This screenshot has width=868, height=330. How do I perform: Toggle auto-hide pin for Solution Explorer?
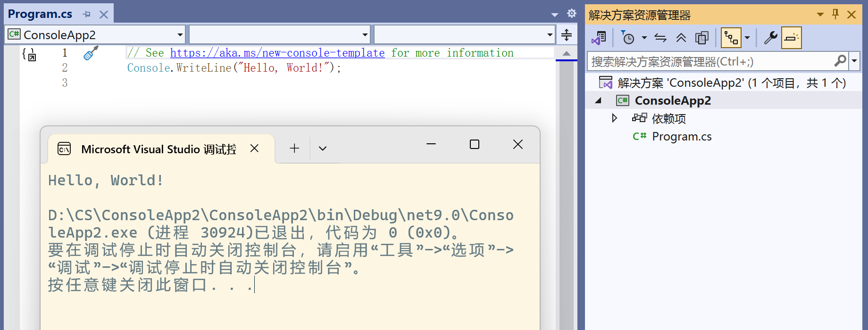(835, 14)
